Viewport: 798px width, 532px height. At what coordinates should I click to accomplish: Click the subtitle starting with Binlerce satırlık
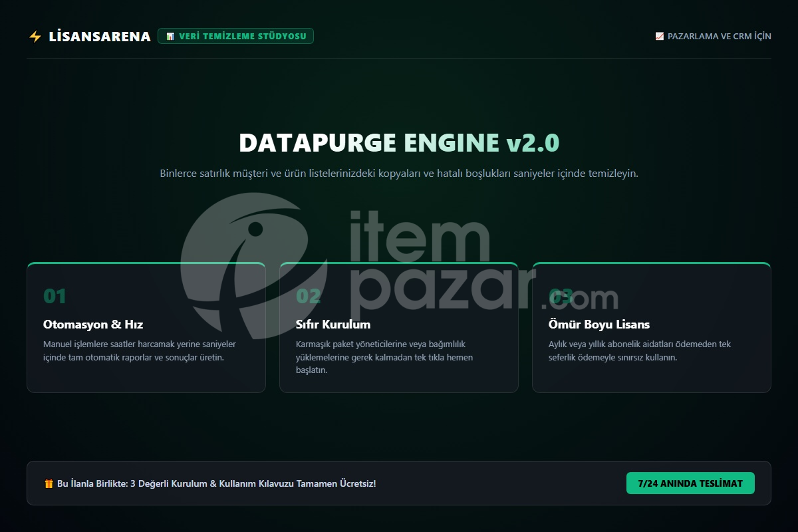tap(399, 174)
